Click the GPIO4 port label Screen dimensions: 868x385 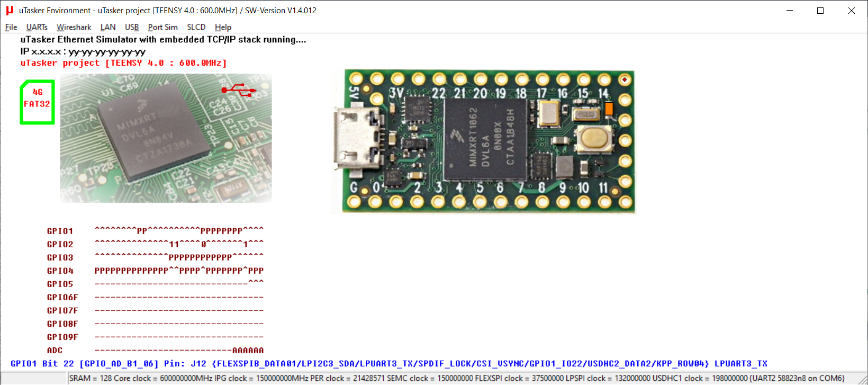pyautogui.click(x=60, y=271)
